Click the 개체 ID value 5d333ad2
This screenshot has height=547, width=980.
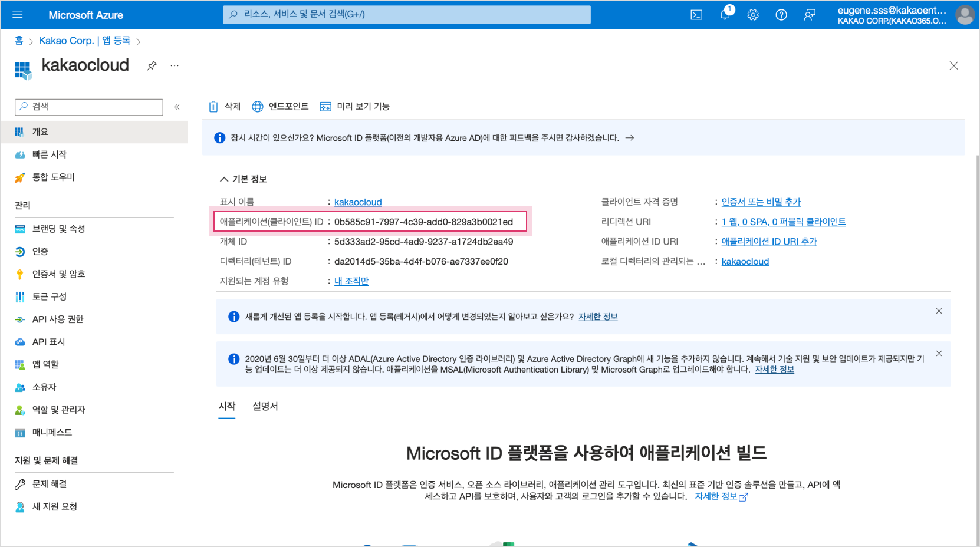coord(423,242)
